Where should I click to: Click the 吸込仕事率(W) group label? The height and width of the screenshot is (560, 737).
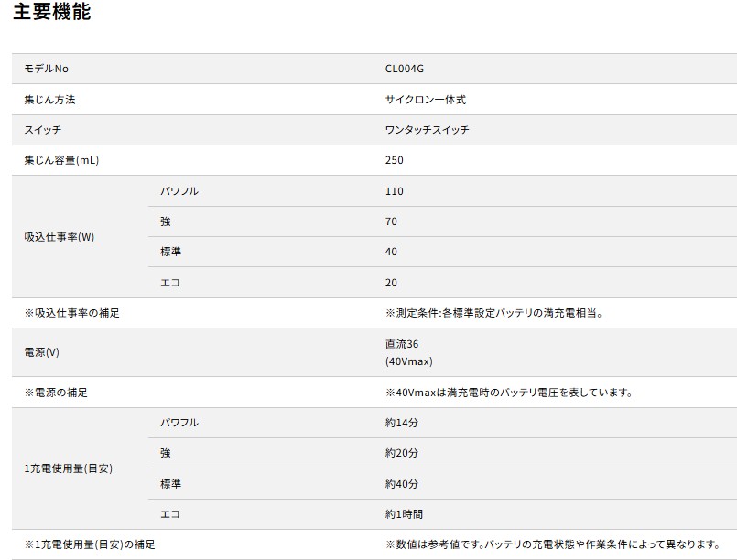pos(60,237)
